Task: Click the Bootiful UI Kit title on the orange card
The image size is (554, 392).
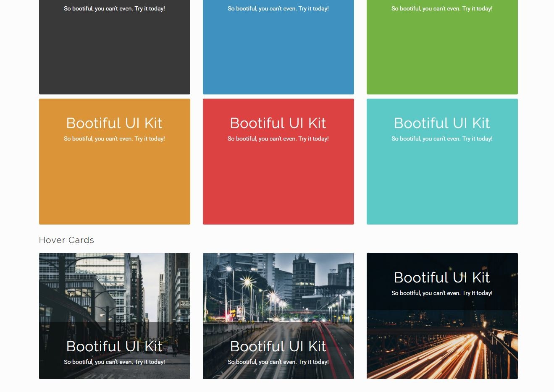Action: pos(114,123)
